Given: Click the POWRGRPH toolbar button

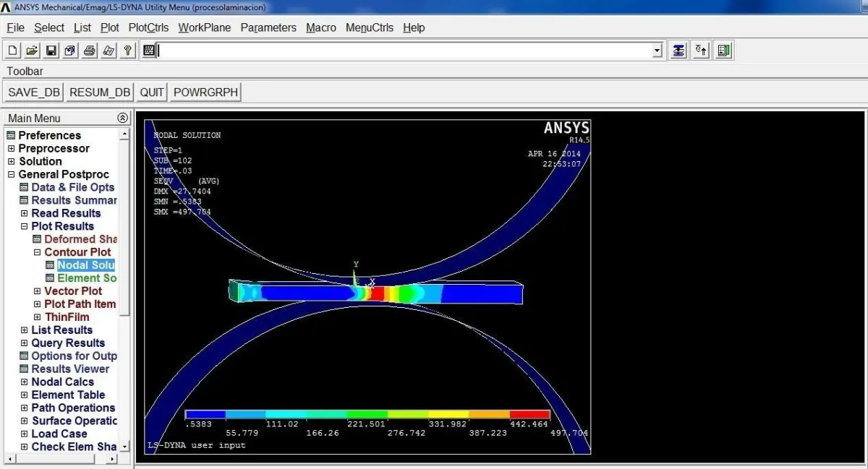Looking at the screenshot, I should click(205, 92).
